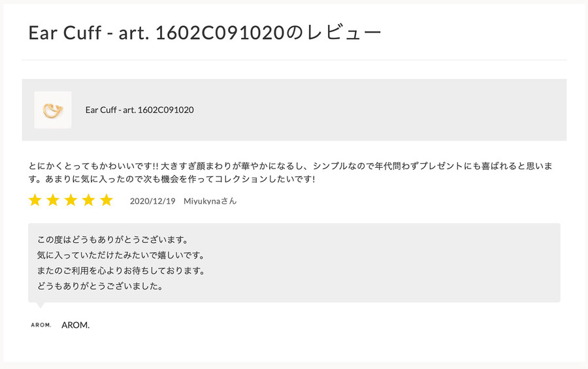This screenshot has height=369, width=588.
Task: Click the reply line どうもありがとうございました。
Action: pyautogui.click(x=100, y=286)
